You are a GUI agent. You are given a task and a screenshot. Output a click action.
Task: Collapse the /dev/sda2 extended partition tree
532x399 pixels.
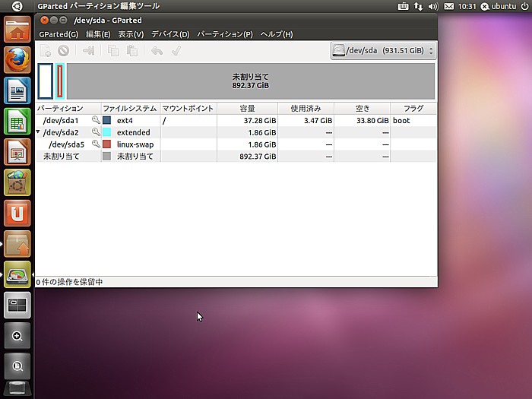point(38,131)
